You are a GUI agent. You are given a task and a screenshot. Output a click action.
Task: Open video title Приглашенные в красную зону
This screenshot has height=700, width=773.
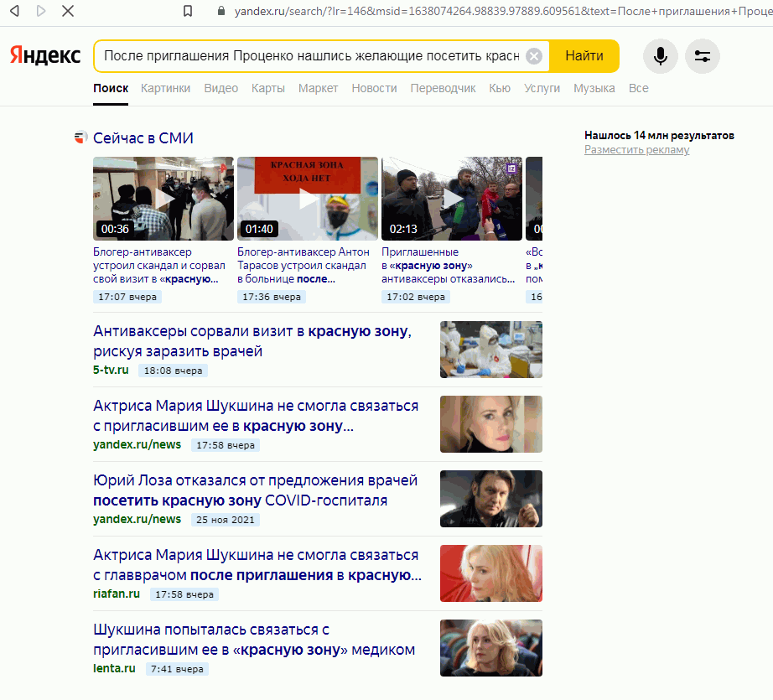pyautogui.click(x=449, y=265)
